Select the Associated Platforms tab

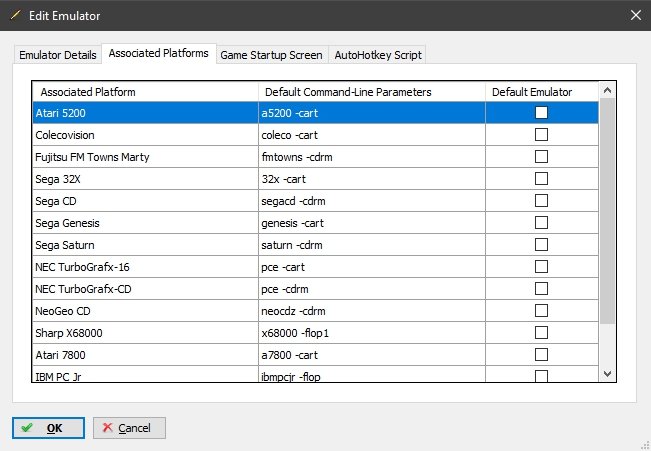159,54
